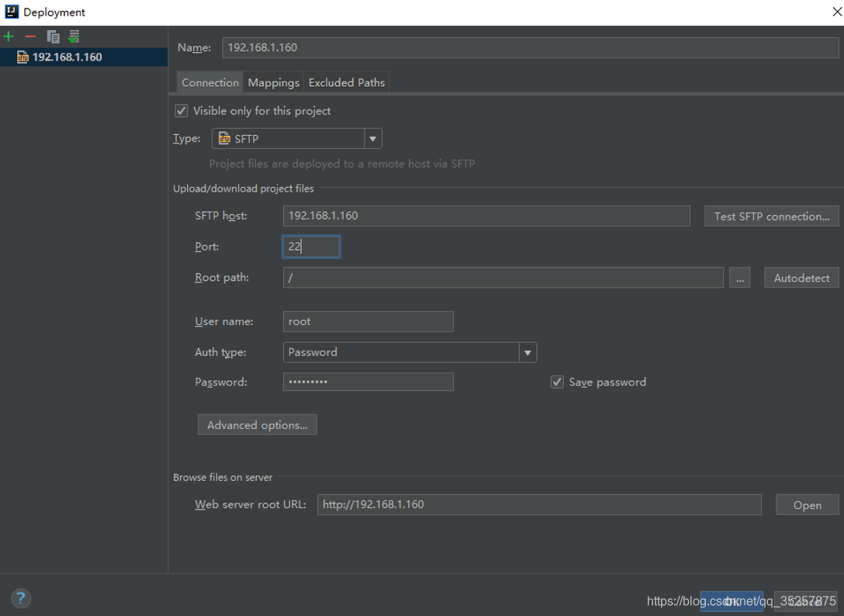Screen dimensions: 844x616
Task: Open the help question mark icon
Action: [20, 598]
